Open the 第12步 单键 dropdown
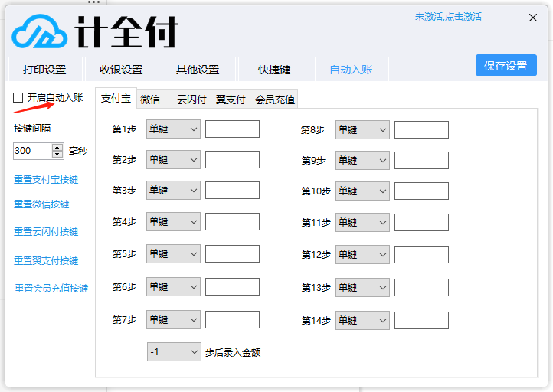This screenshot has height=392, width=553. point(362,254)
